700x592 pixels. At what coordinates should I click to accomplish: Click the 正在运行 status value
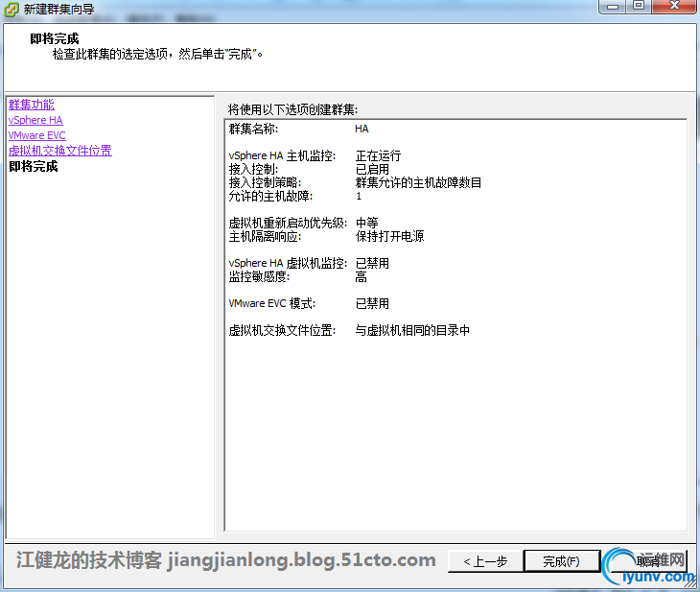(378, 156)
